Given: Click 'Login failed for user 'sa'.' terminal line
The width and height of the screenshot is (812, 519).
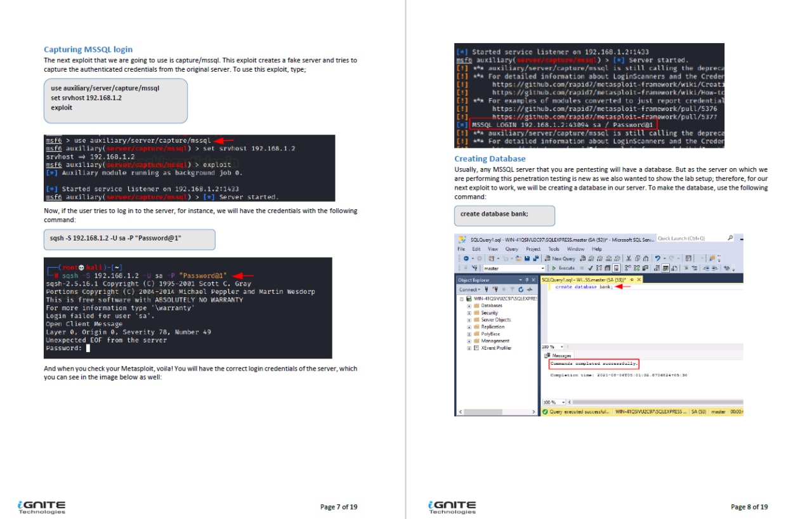Looking at the screenshot, I should pos(100,315).
